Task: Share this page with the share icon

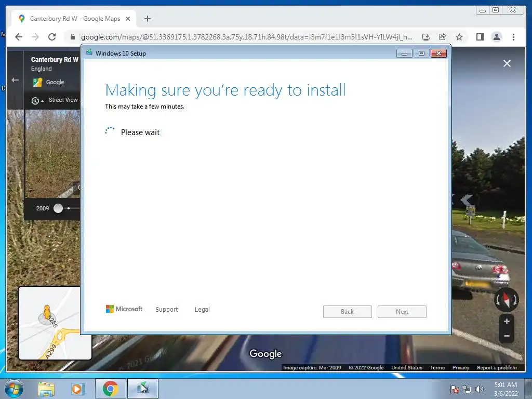Action: click(x=443, y=37)
